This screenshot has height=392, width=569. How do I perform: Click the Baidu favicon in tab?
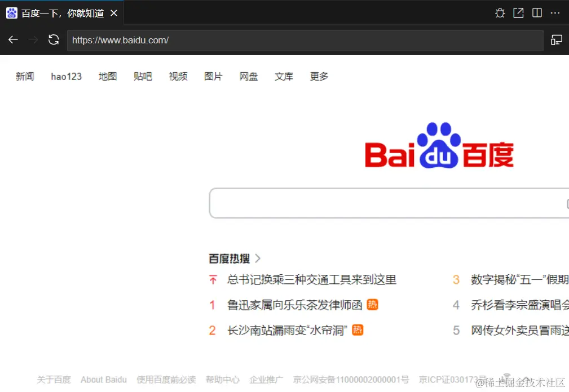12,13
